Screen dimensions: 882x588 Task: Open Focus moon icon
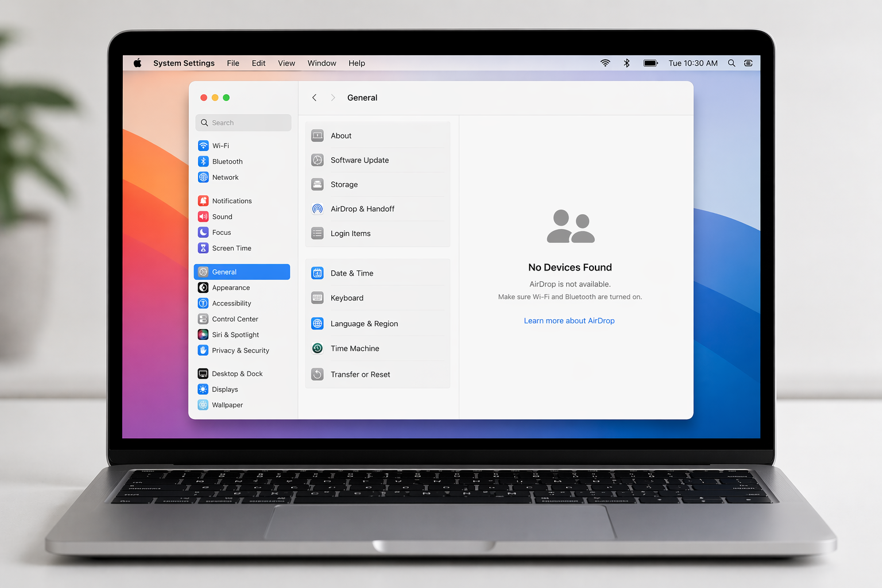pos(203,232)
